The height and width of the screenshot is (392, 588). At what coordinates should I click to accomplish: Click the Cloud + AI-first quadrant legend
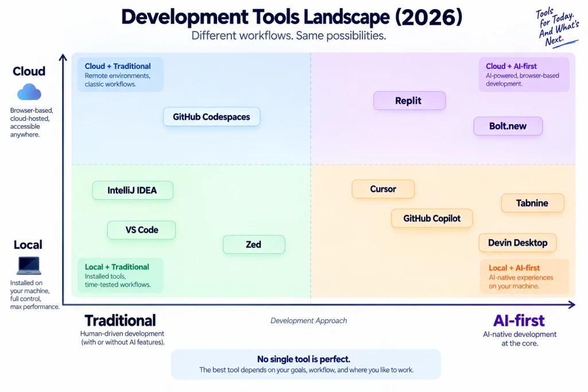coord(524,75)
